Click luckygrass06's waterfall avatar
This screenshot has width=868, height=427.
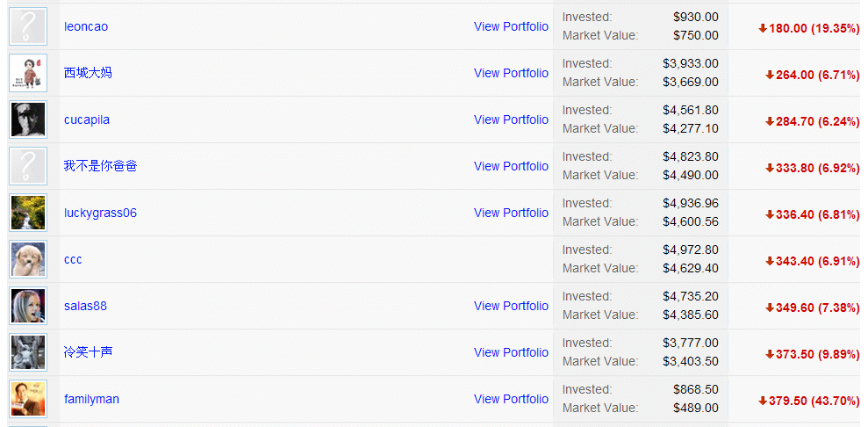tap(28, 212)
